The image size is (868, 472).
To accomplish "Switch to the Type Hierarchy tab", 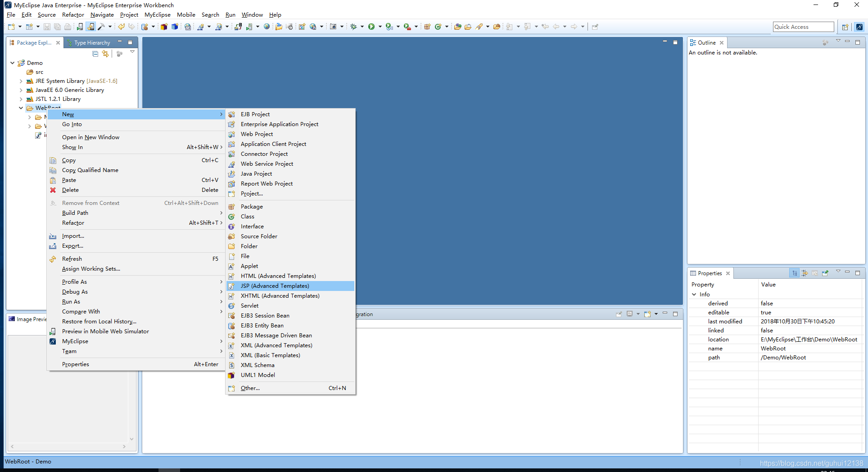I will click(x=88, y=43).
